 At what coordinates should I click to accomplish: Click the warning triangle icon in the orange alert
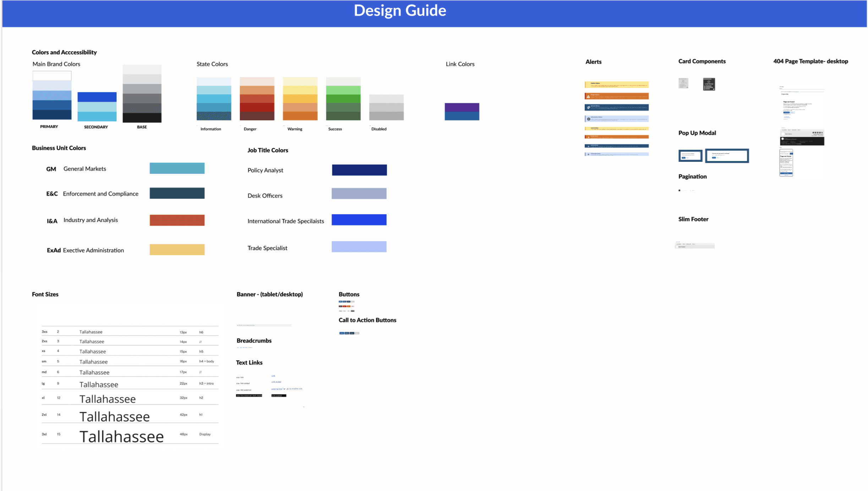tap(588, 96)
